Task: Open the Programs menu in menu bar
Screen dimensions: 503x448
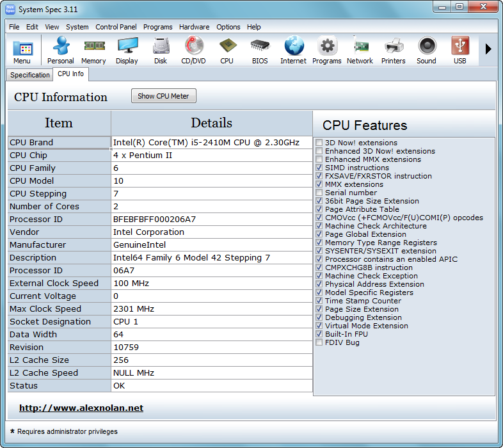Action: 158,27
